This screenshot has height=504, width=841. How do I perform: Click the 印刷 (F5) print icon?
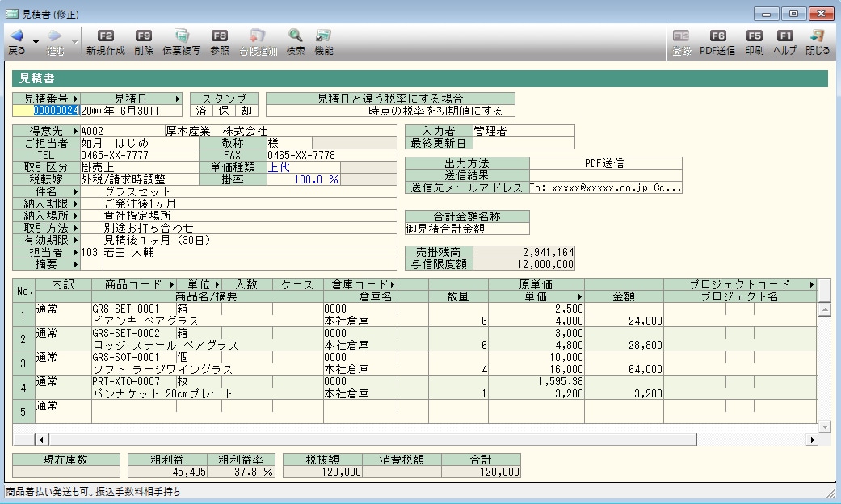(x=754, y=36)
